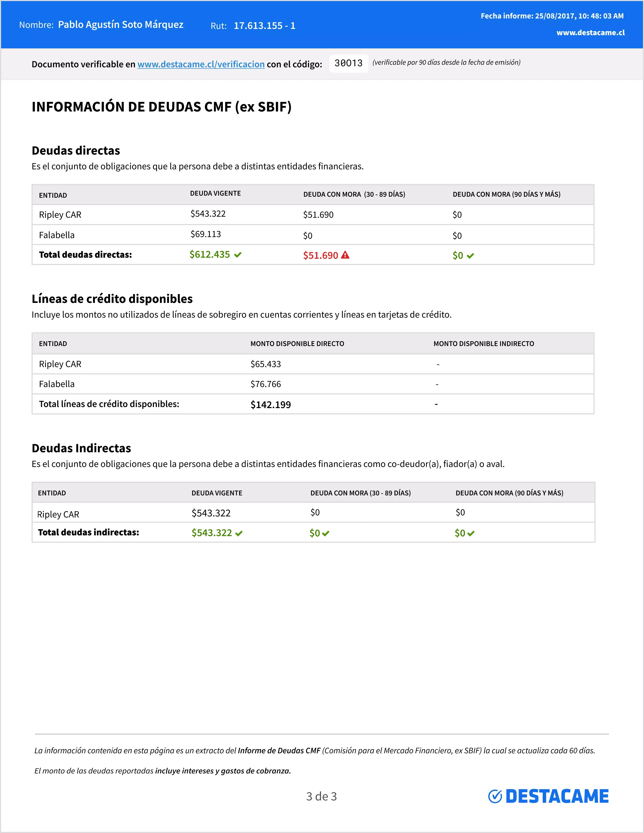This screenshot has height=833, width=644.
Task: Click the Destacame checkmark logo icon
Action: point(495,796)
